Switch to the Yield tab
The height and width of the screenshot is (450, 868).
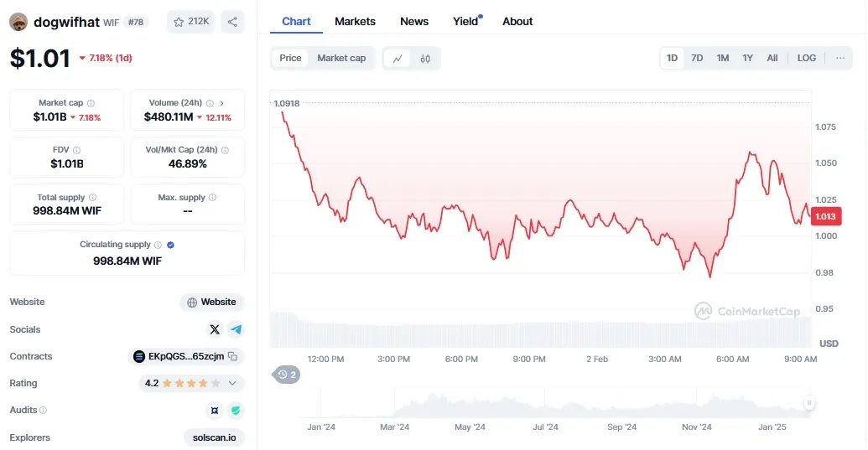465,22
